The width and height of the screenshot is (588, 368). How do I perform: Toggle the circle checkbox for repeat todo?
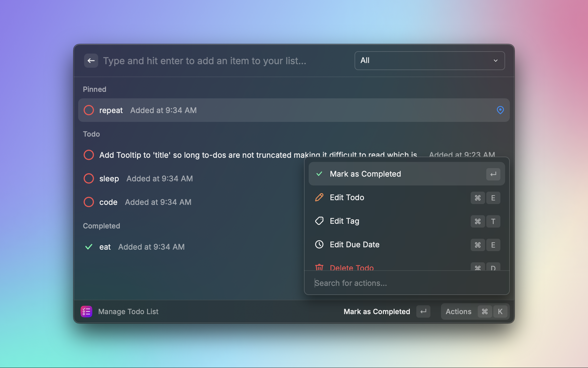pyautogui.click(x=89, y=110)
